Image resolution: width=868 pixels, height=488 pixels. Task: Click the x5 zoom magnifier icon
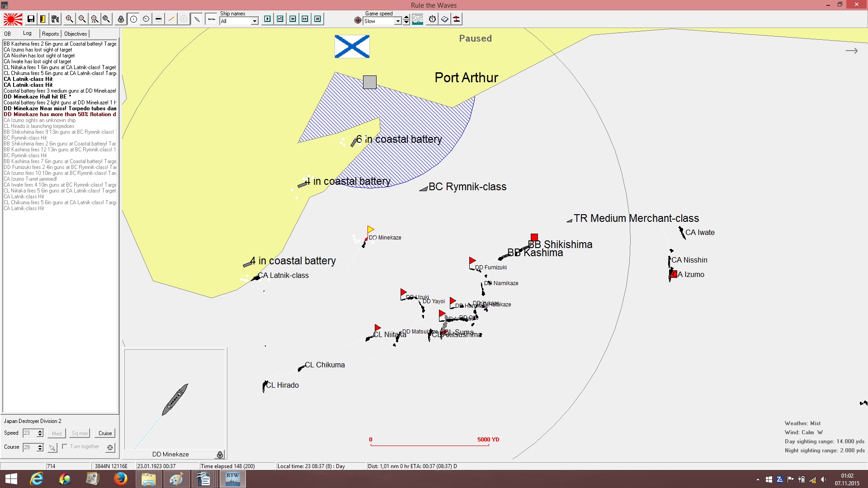coord(94,19)
